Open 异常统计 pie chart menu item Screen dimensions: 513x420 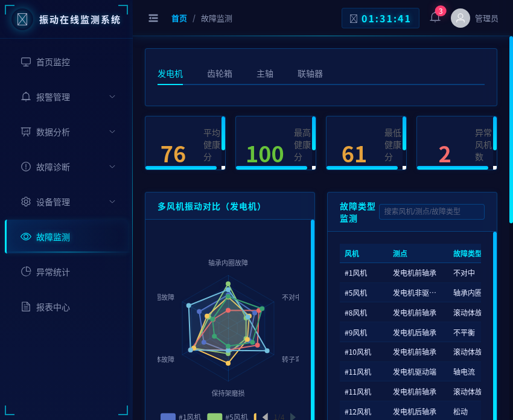click(53, 272)
